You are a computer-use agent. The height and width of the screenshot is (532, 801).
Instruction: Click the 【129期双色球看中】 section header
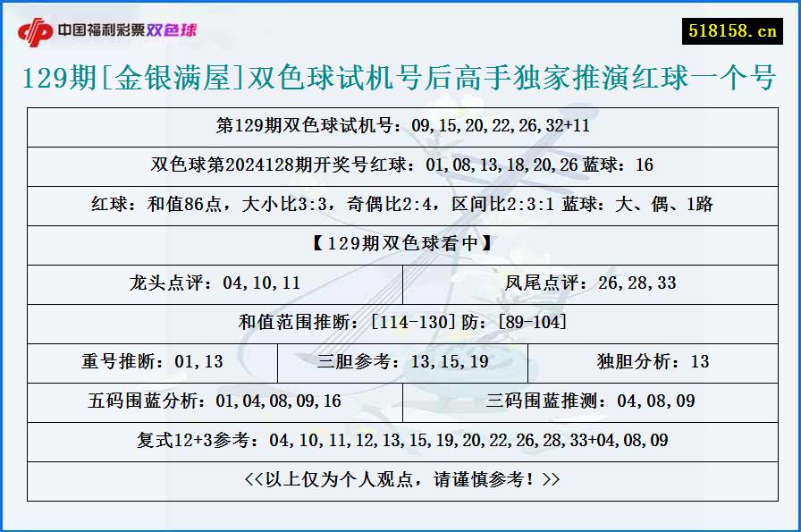click(x=400, y=244)
